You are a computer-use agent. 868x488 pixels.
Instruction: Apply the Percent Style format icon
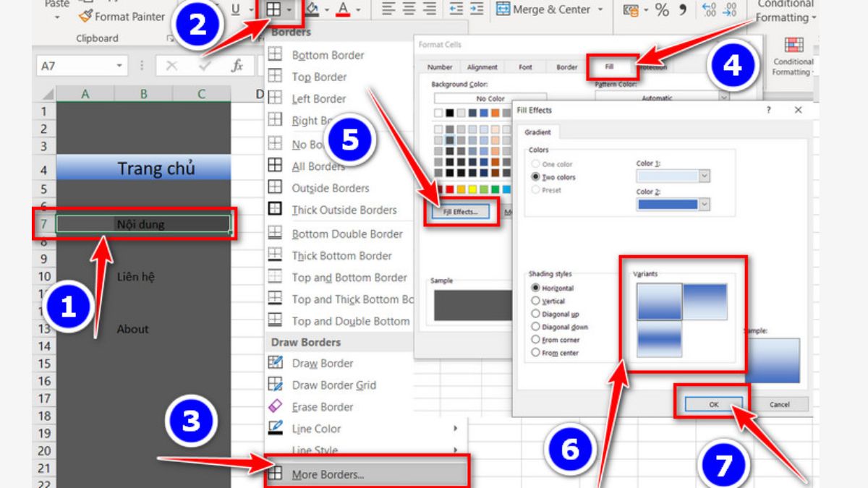pyautogui.click(x=662, y=10)
